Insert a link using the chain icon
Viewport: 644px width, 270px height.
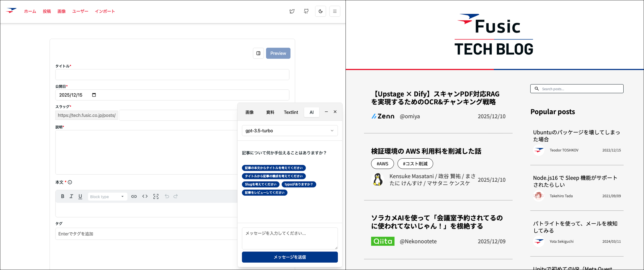[x=134, y=196]
